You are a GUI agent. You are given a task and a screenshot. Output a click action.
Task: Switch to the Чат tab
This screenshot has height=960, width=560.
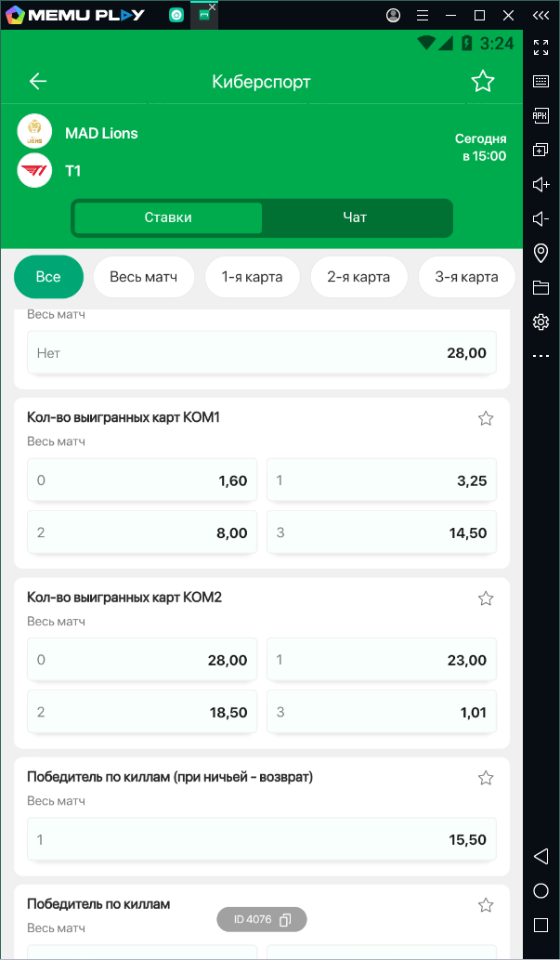pos(355,217)
